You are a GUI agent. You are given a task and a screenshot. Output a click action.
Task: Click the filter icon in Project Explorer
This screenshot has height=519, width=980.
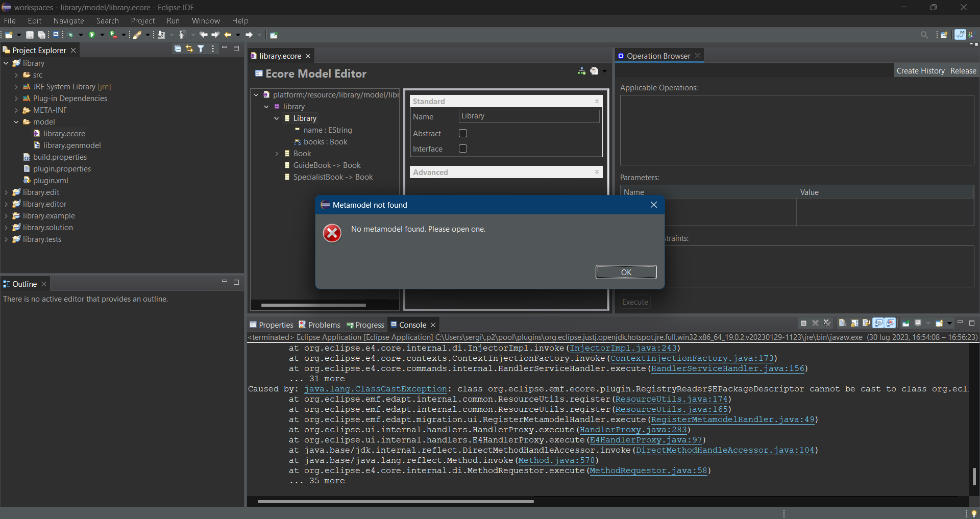[201, 49]
